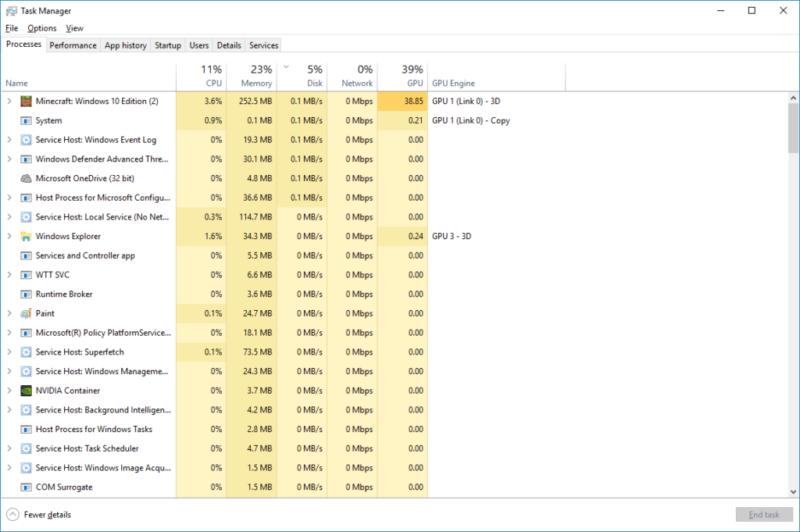This screenshot has width=800, height=532.
Task: Expand the Paint process group
Action: click(9, 313)
